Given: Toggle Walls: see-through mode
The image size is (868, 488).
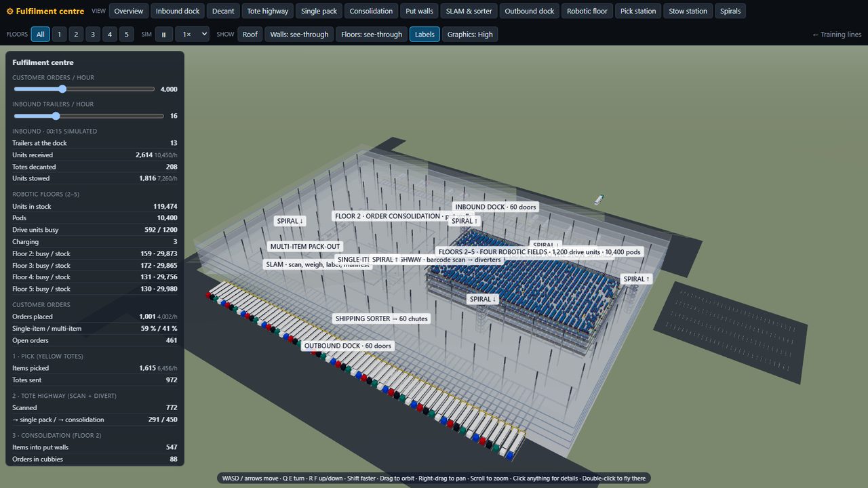Looking at the screenshot, I should point(299,34).
